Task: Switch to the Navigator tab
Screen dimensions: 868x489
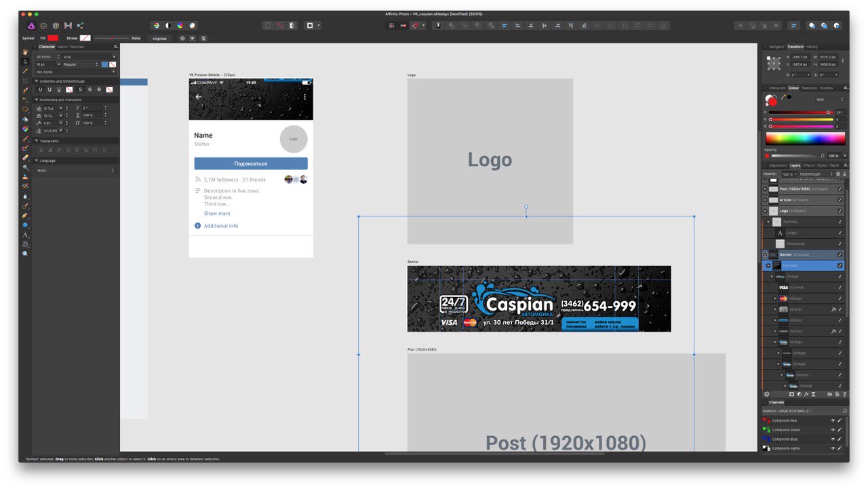Action: [776, 47]
